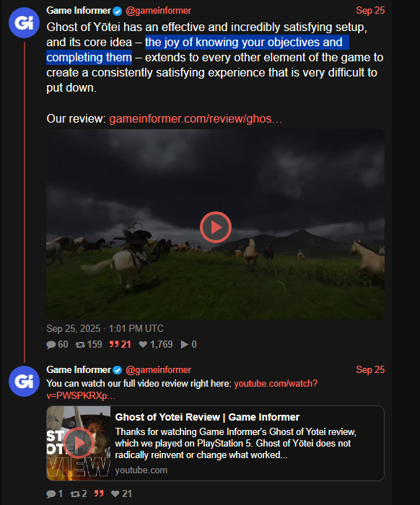Click the Sep 25, 2025 1:01 PM timestamp
Screen dimensions: 420x505
[x=105, y=328]
